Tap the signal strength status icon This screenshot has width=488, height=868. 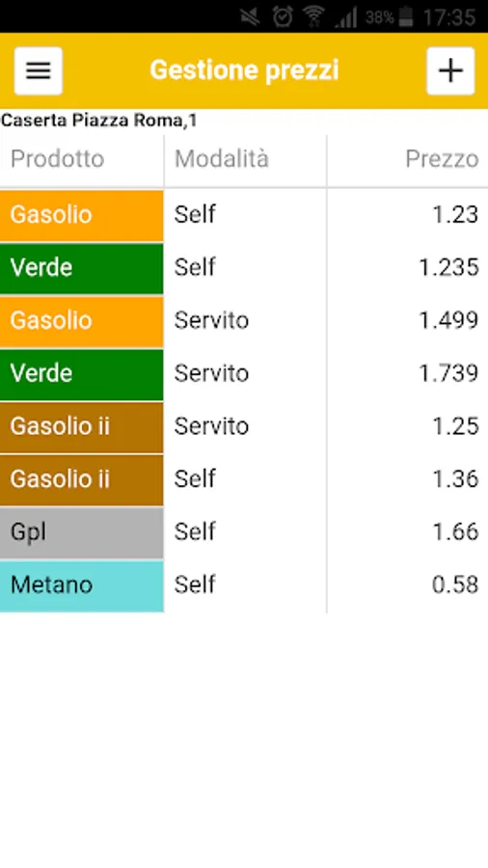pos(346,16)
